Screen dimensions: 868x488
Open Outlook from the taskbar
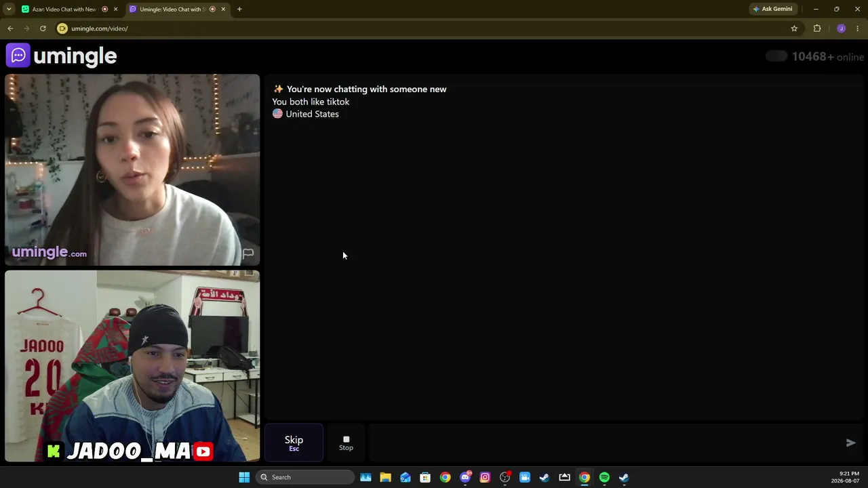pos(406,477)
